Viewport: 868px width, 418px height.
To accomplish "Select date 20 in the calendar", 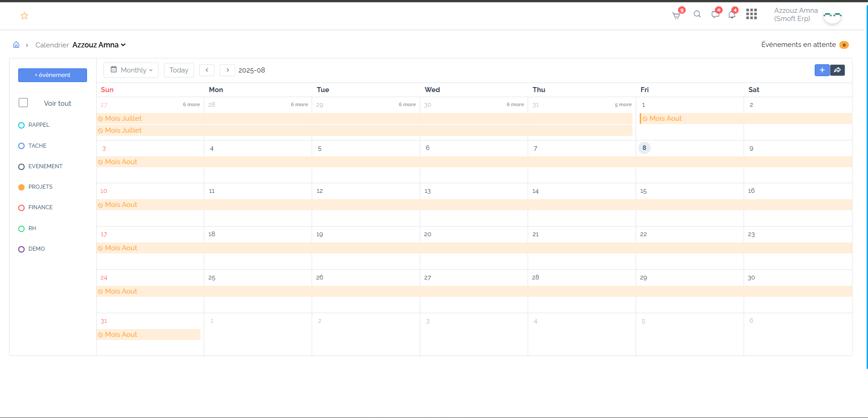I will [x=427, y=234].
